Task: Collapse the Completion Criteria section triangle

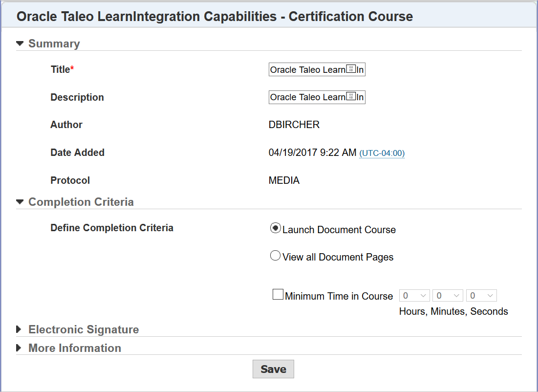Action: 20,201
